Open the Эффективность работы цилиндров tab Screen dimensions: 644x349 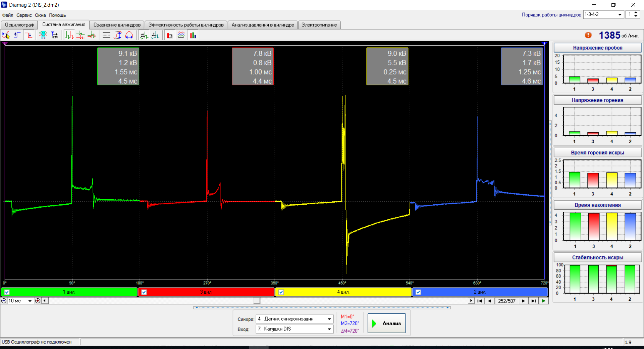pyautogui.click(x=186, y=25)
